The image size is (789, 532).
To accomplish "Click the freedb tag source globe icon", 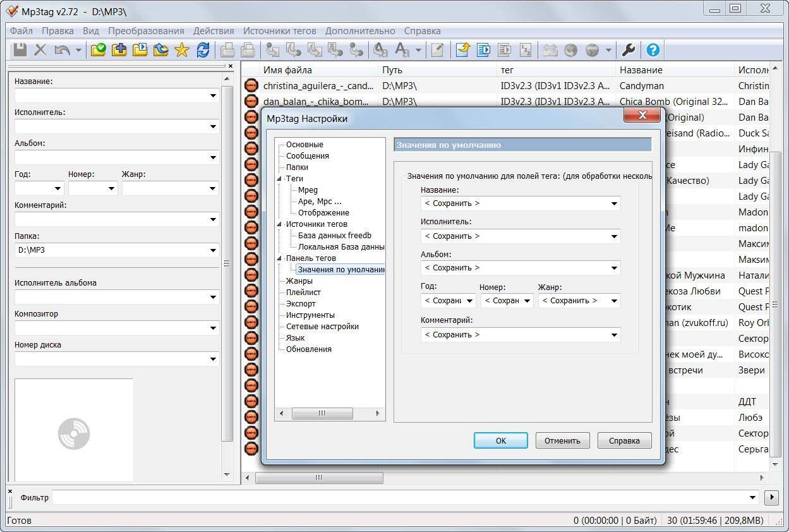I will pos(571,50).
